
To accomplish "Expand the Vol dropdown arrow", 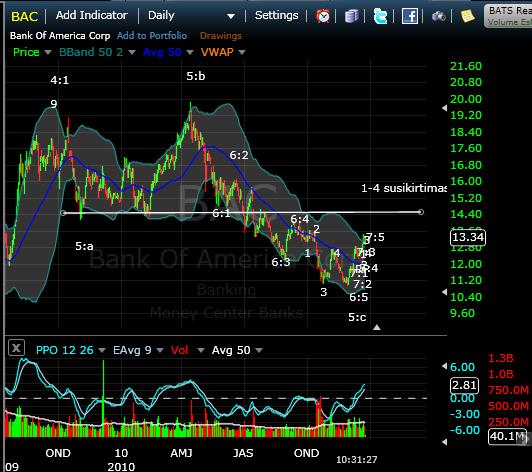I will tap(201, 350).
